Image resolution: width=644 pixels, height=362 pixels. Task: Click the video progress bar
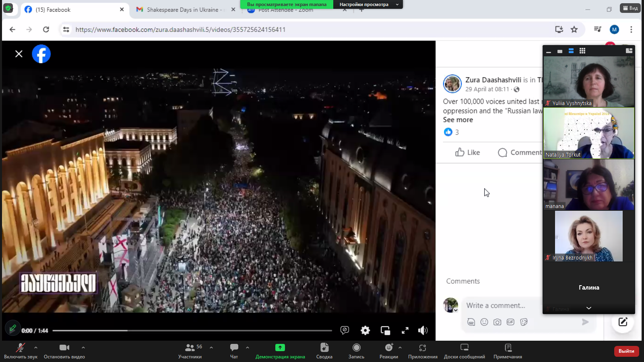point(192,331)
